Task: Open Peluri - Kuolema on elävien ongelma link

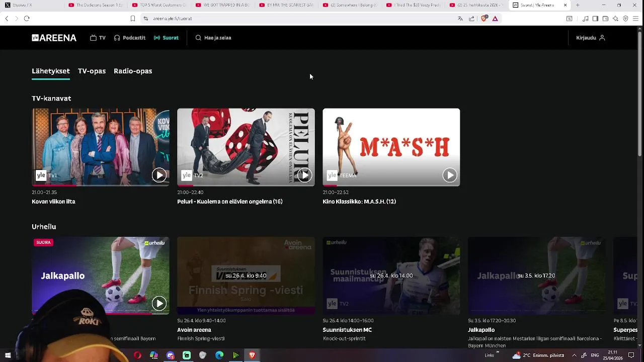Action: [229, 202]
